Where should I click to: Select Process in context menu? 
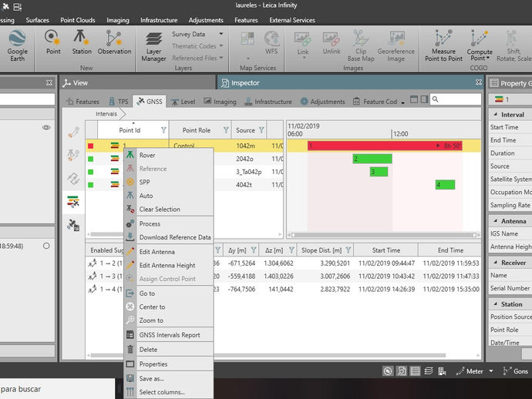point(169,223)
